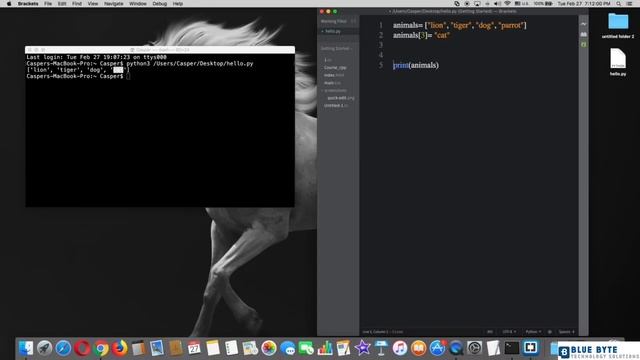Select hello.py in Working Files
Screen dimensions: 640x360
[333, 31]
